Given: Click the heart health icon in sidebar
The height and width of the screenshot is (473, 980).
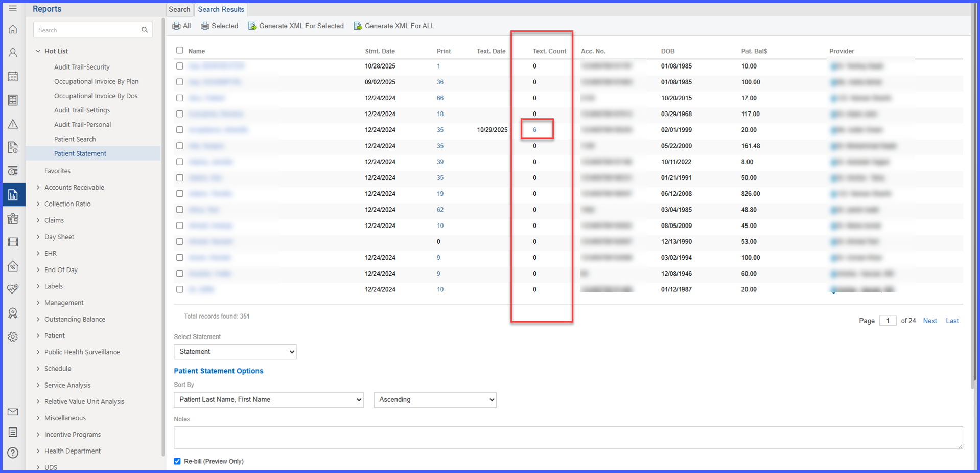Looking at the screenshot, I should point(13,289).
